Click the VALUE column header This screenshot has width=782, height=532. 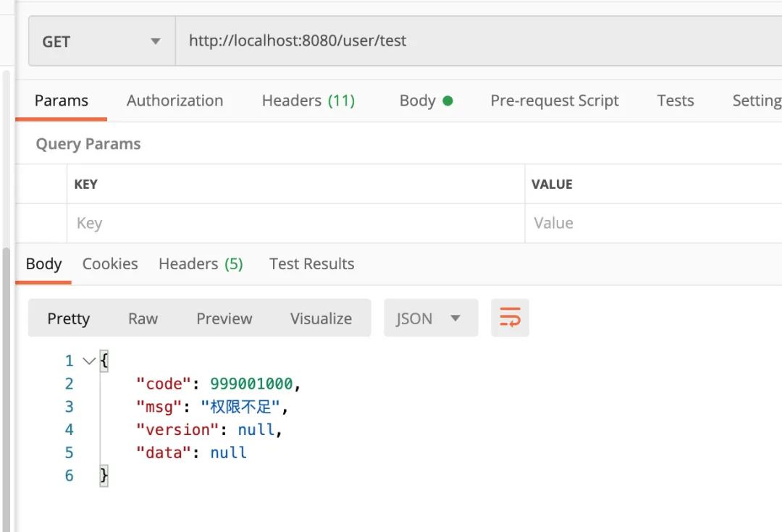552,184
